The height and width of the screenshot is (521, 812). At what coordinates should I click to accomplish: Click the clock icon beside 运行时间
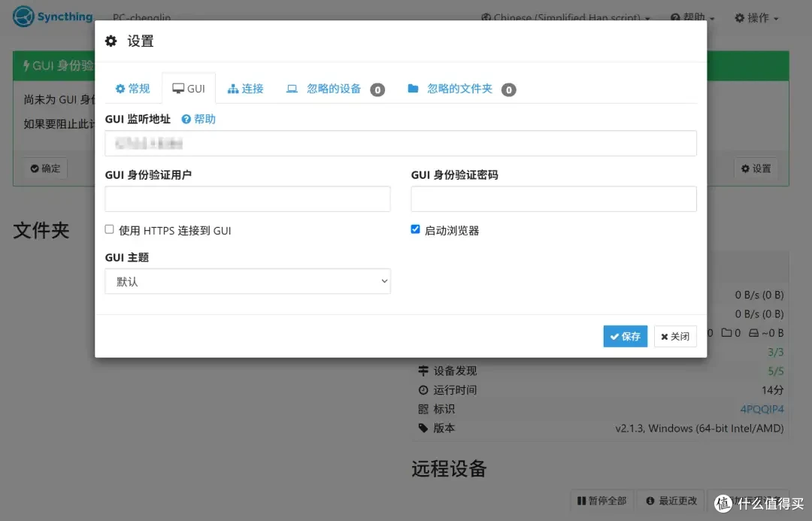tap(423, 390)
